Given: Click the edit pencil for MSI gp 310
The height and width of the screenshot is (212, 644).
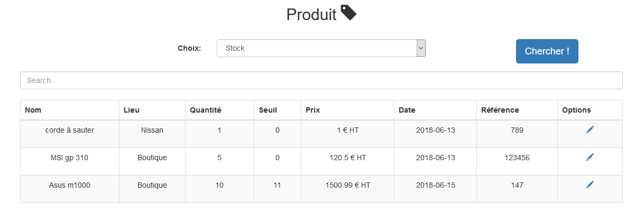Looking at the screenshot, I should 590,157.
